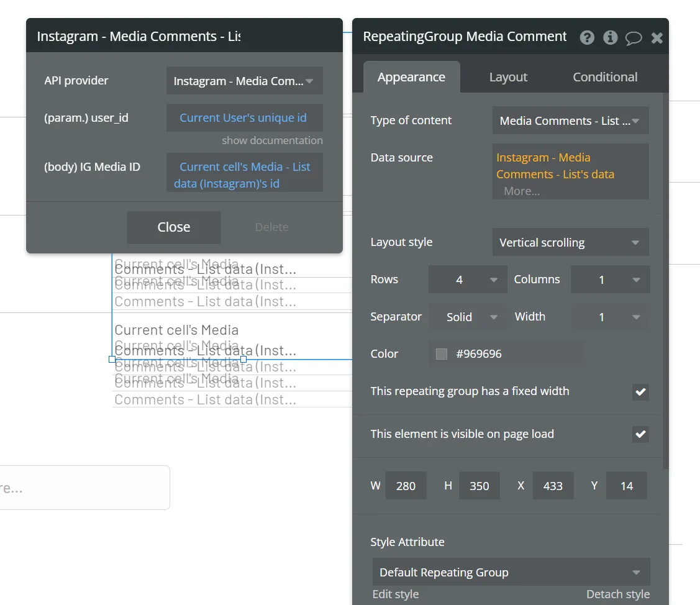The height and width of the screenshot is (605, 700).
Task: Expand the Type of content dropdown
Action: pyautogui.click(x=570, y=121)
